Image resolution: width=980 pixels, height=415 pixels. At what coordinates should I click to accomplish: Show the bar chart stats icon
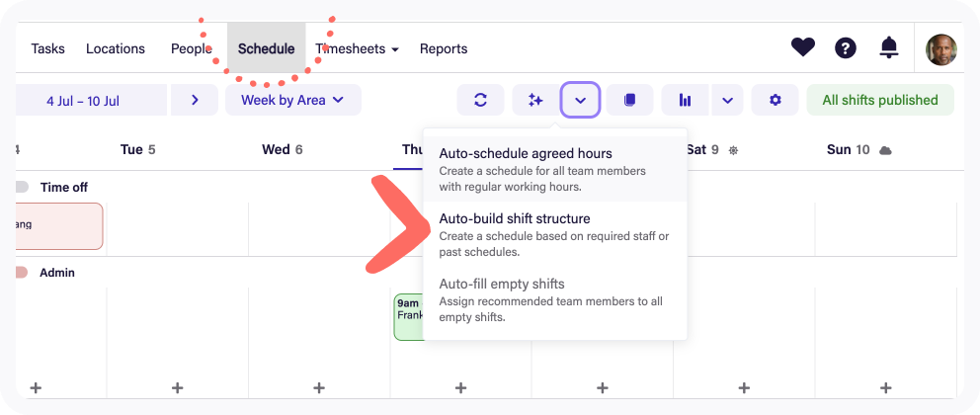coord(686,100)
